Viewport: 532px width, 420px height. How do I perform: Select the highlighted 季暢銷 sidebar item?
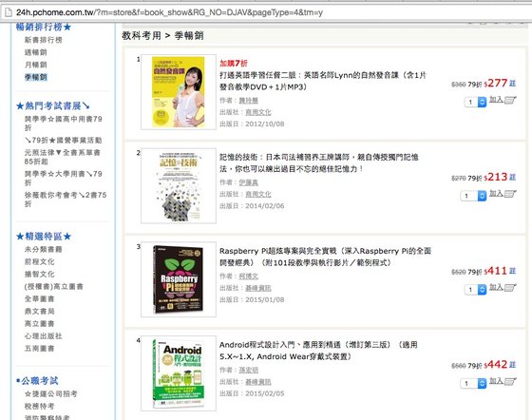tap(36, 77)
